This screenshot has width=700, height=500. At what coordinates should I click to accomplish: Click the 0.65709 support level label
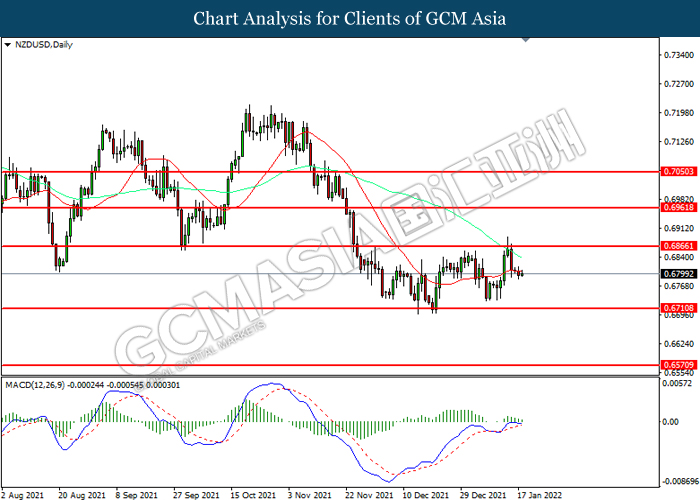tap(679, 365)
